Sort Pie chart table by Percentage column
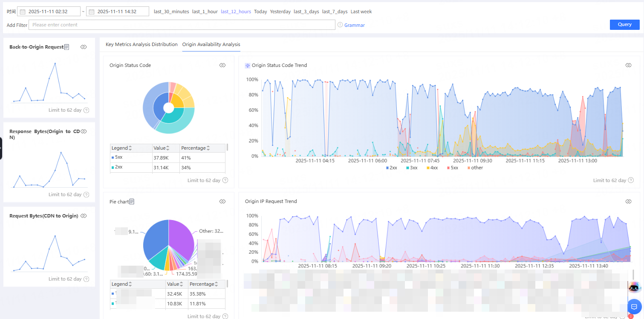Viewport: 644px width, 319px height. pyautogui.click(x=217, y=284)
